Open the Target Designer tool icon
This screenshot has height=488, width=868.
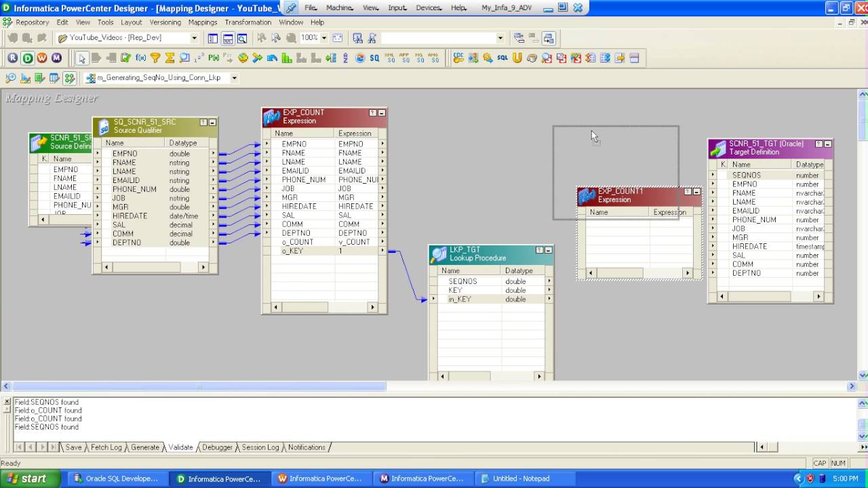point(26,78)
